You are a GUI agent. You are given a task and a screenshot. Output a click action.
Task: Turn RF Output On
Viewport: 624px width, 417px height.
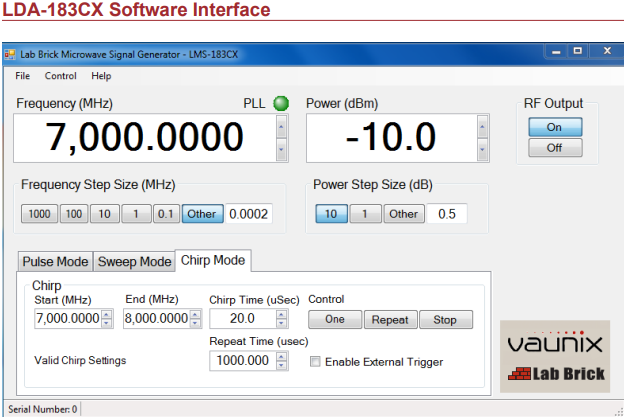[555, 127]
